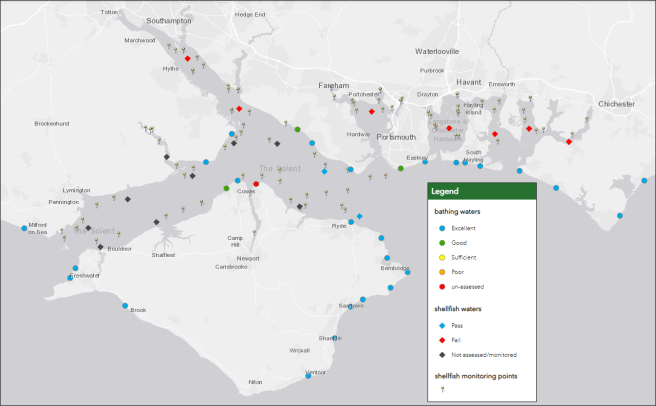Select the blue bathing water marker at Brook
656x406 pixels.
click(x=125, y=306)
